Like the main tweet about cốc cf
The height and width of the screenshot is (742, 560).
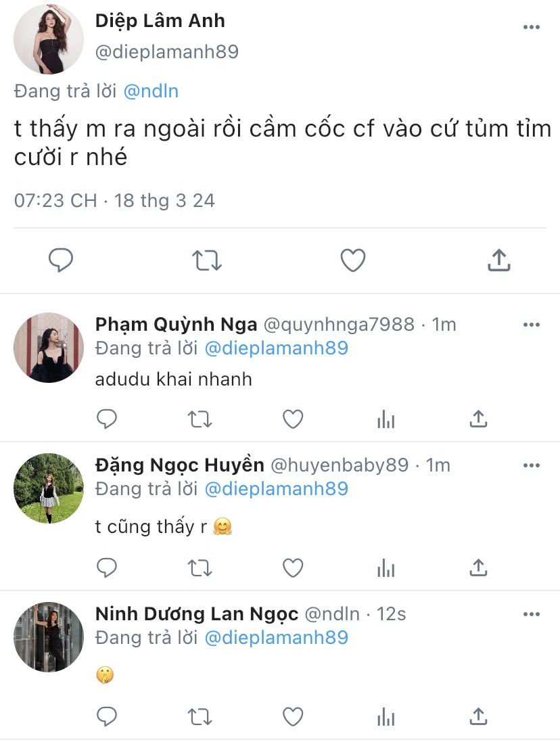(x=352, y=260)
